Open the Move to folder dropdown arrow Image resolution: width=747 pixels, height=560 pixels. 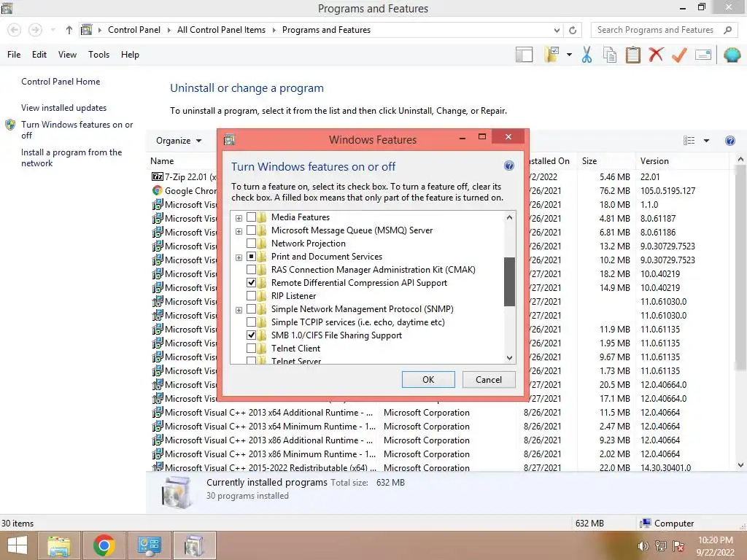pyautogui.click(x=569, y=55)
